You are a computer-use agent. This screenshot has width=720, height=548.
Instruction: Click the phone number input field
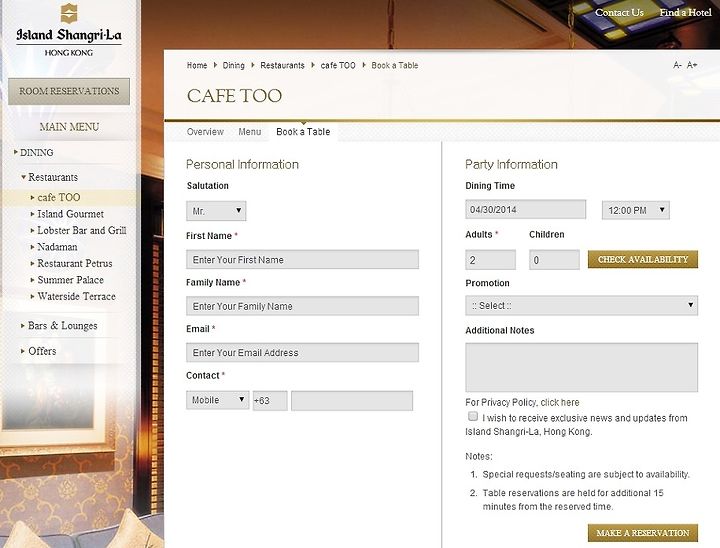352,401
